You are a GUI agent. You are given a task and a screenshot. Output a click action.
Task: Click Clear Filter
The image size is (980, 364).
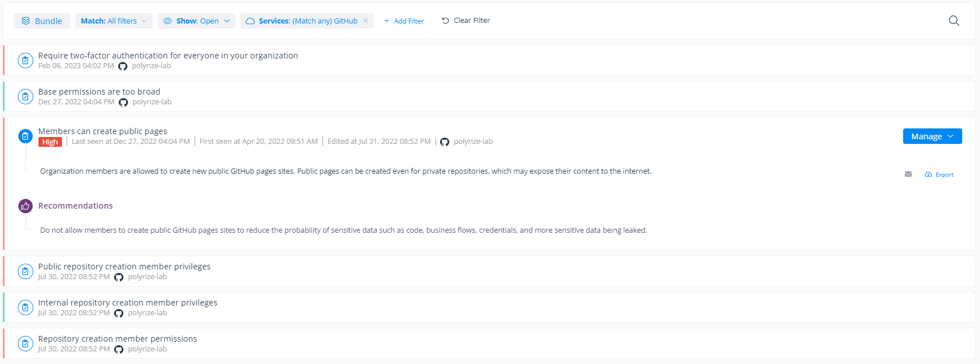pos(466,21)
